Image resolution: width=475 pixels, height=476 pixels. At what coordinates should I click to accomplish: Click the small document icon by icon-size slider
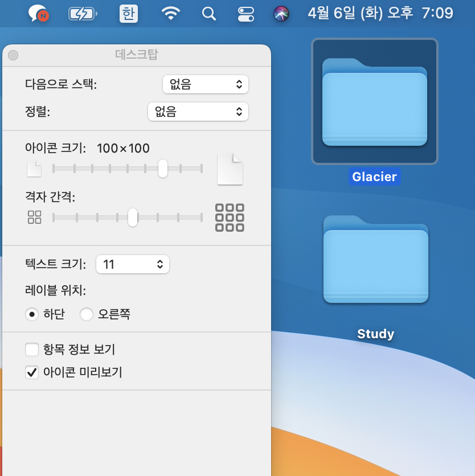click(x=34, y=169)
